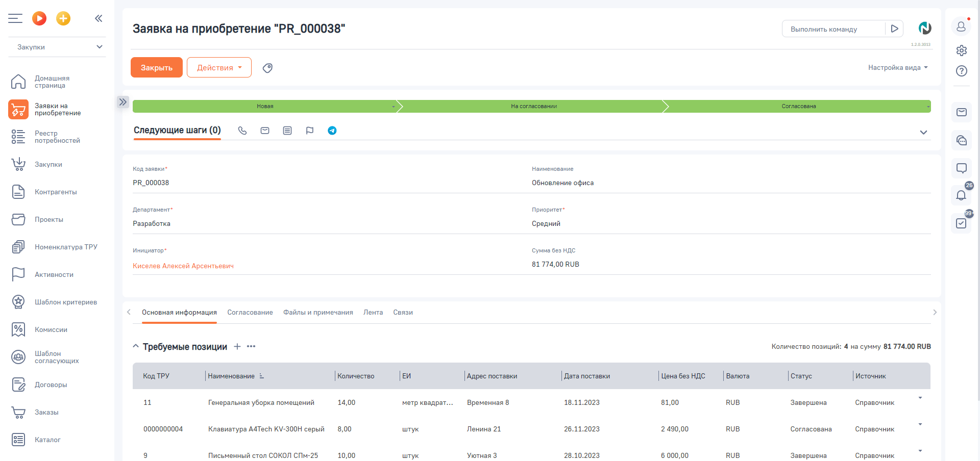Switch to Файлы и примечания tab

318,313
